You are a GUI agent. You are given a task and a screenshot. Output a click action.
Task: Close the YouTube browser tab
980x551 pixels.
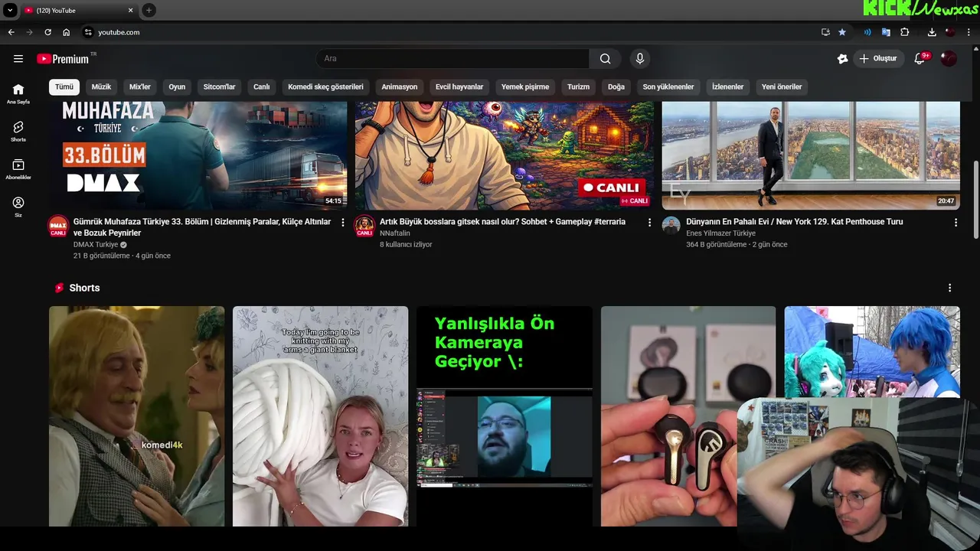pyautogui.click(x=130, y=10)
